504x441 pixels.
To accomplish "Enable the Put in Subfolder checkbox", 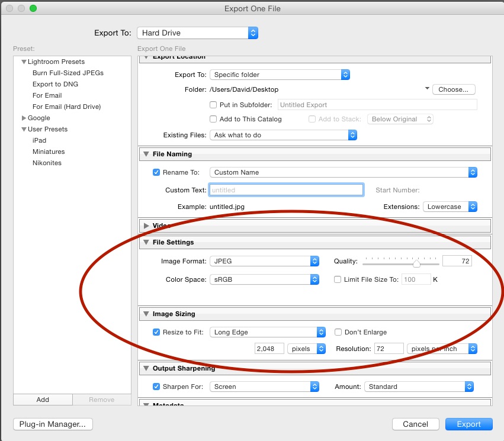I will pyautogui.click(x=213, y=105).
